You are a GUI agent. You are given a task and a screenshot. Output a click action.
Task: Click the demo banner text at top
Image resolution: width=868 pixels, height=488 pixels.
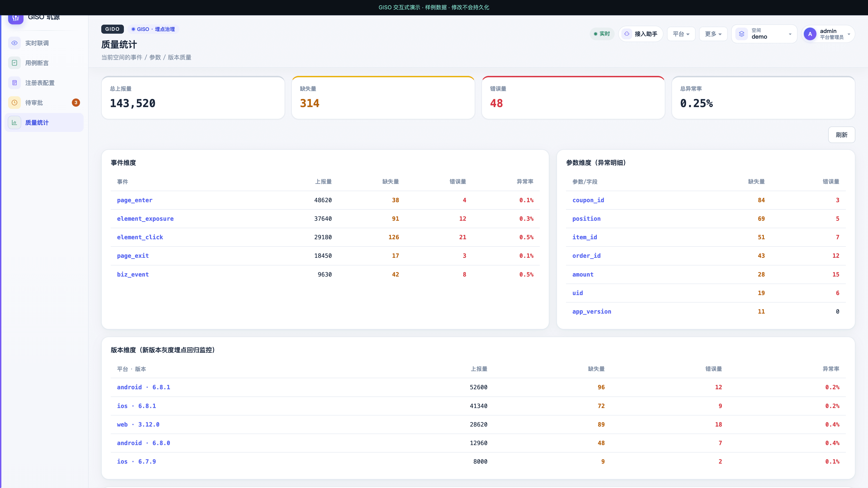[434, 7]
